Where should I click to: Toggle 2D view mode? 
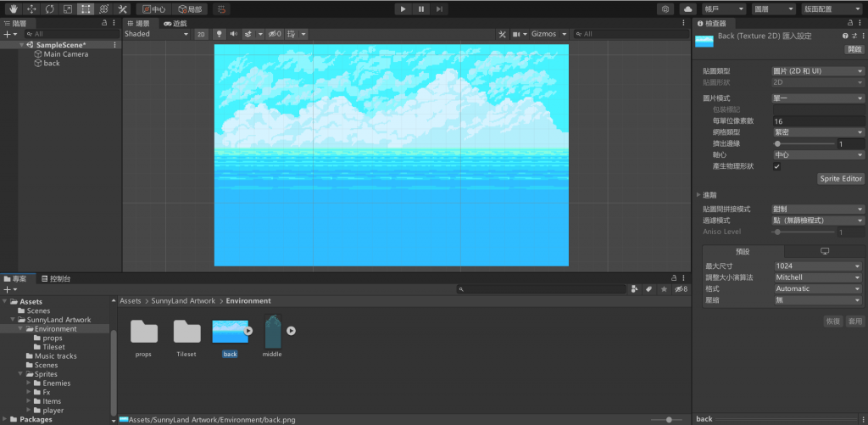pos(202,34)
